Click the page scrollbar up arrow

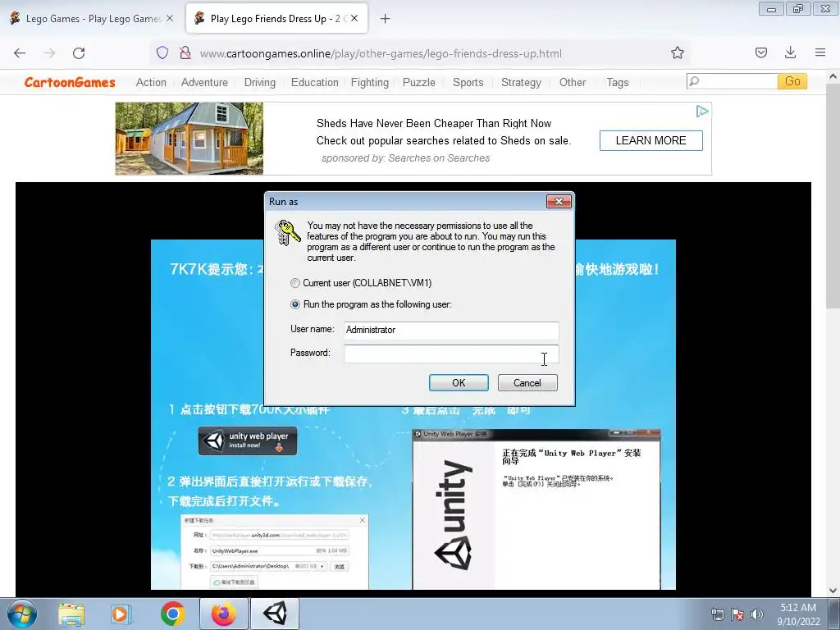(833, 76)
